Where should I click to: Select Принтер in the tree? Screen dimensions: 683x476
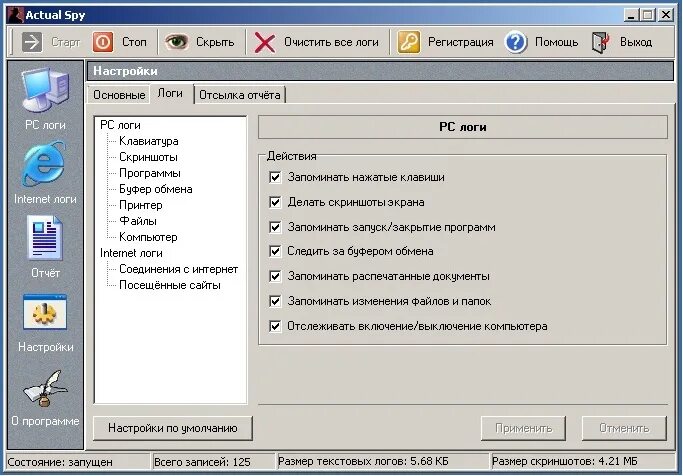141,205
